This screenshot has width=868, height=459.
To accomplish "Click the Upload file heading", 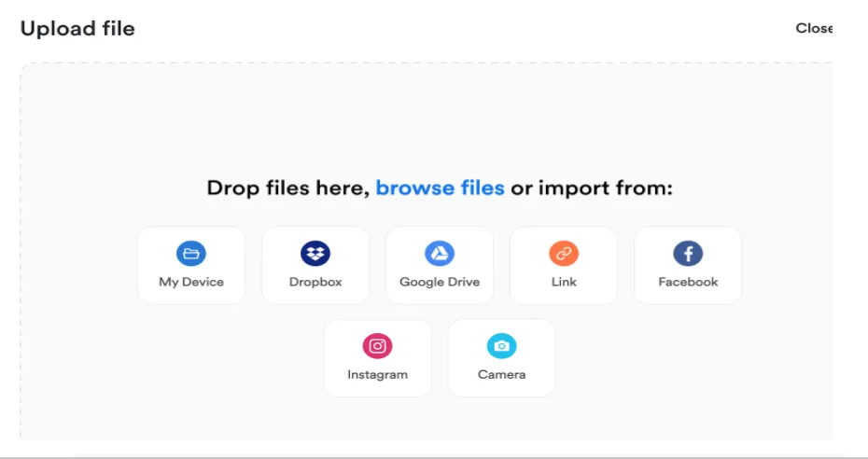I will [x=77, y=28].
